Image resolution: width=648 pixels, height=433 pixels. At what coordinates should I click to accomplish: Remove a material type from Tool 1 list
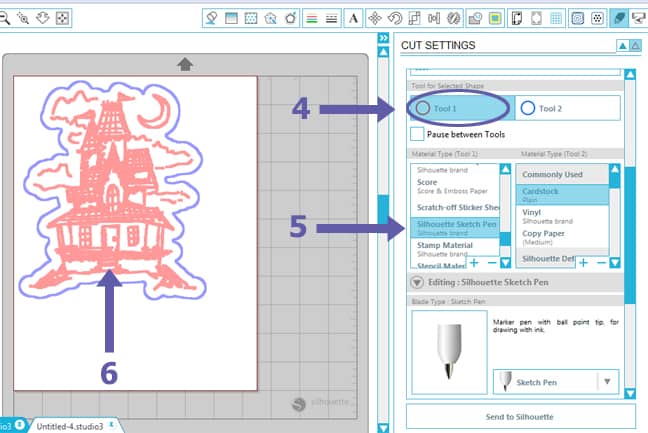click(x=492, y=262)
